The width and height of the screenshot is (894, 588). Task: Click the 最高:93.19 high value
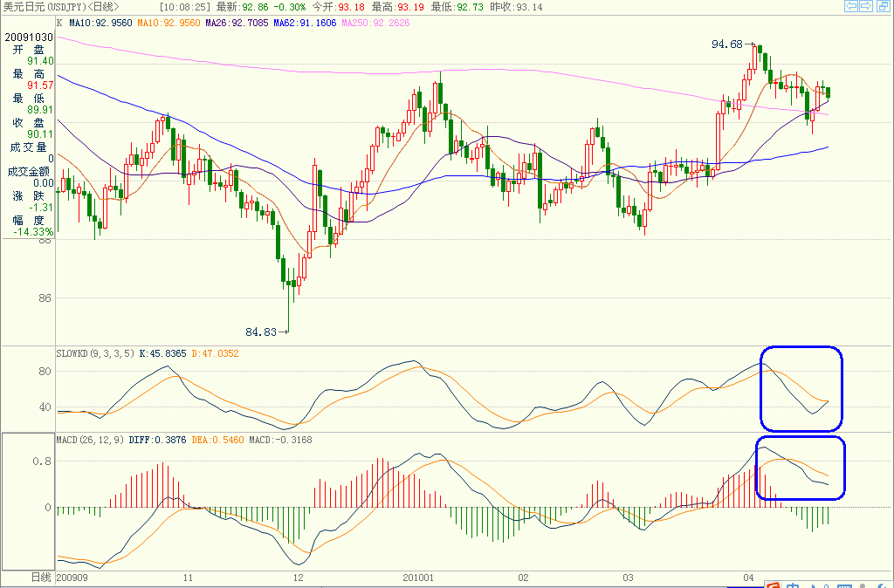[398, 7]
